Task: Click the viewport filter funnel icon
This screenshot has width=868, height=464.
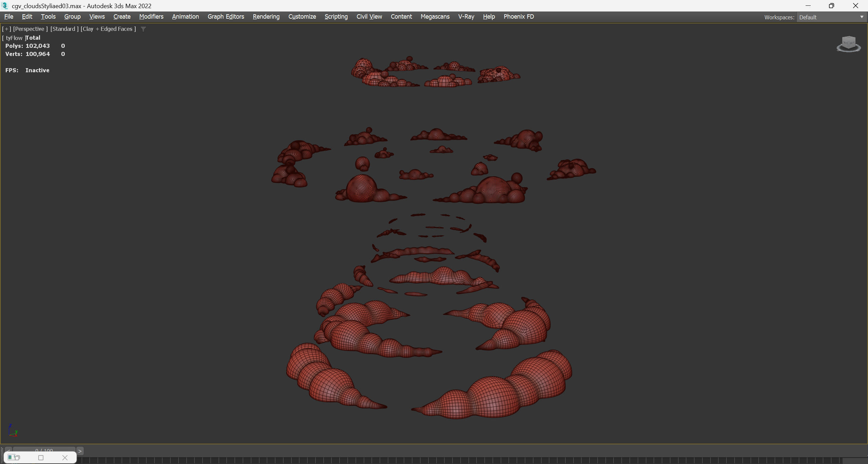Action: (x=143, y=29)
